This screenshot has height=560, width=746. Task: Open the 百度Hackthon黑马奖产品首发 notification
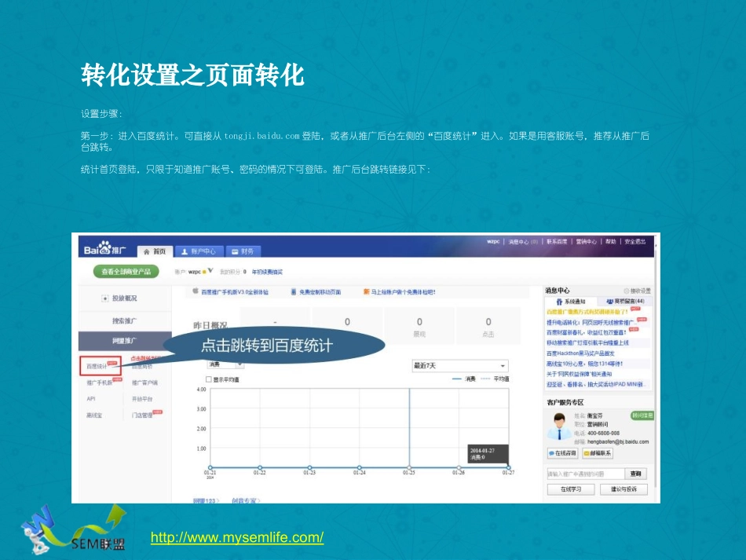coord(580,353)
